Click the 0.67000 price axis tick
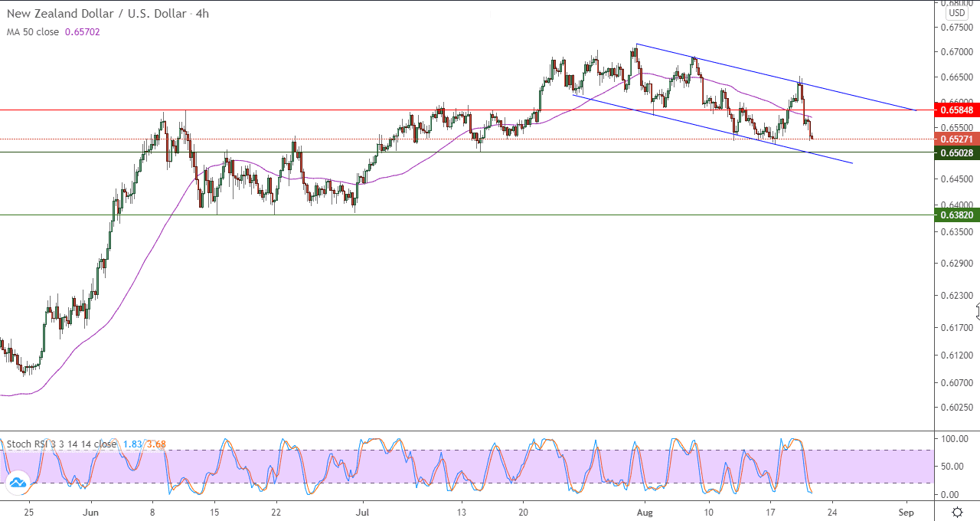Image resolution: width=980 pixels, height=521 pixels. 958,52
